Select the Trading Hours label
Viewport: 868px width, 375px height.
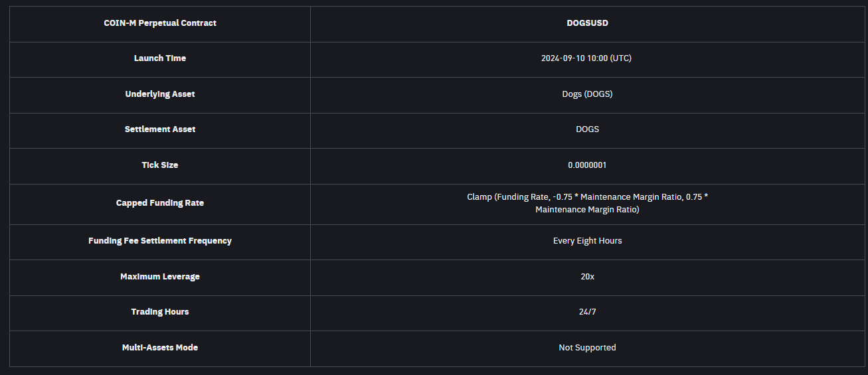tap(160, 312)
